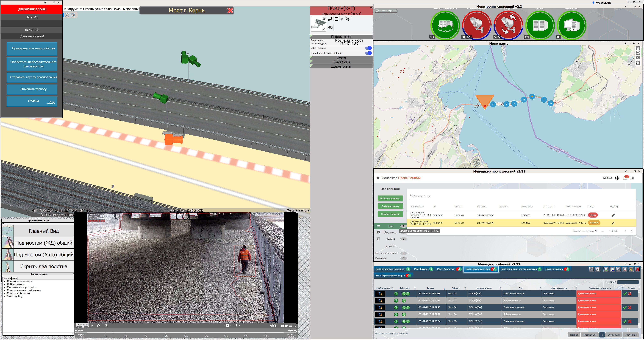The height and width of the screenshot is (340, 644).
Task: Click Добавить инцидент button
Action: tap(390, 198)
